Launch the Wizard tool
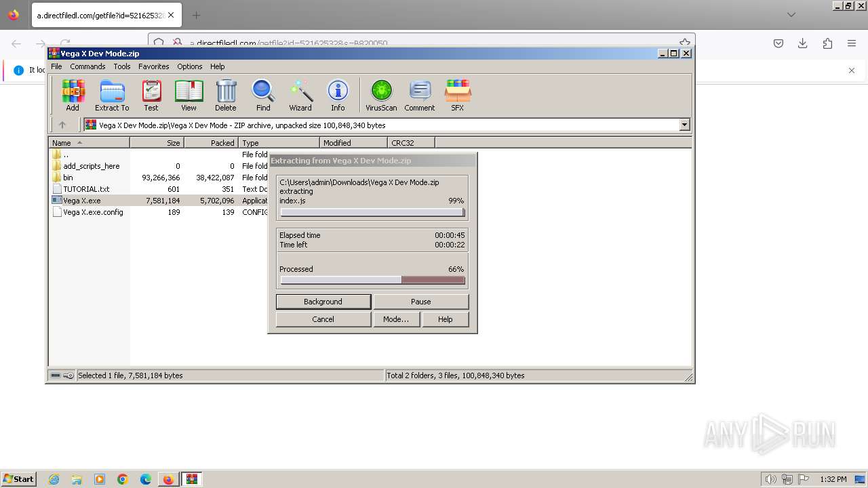868x488 pixels. [x=300, y=95]
